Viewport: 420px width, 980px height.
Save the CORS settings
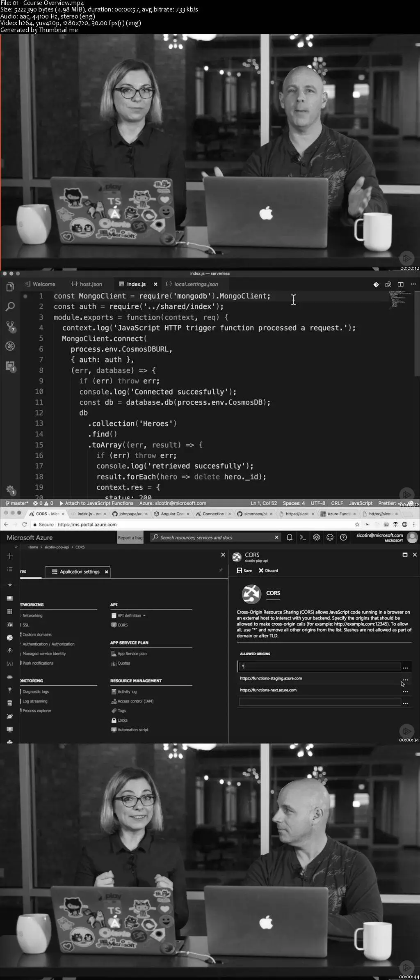244,571
